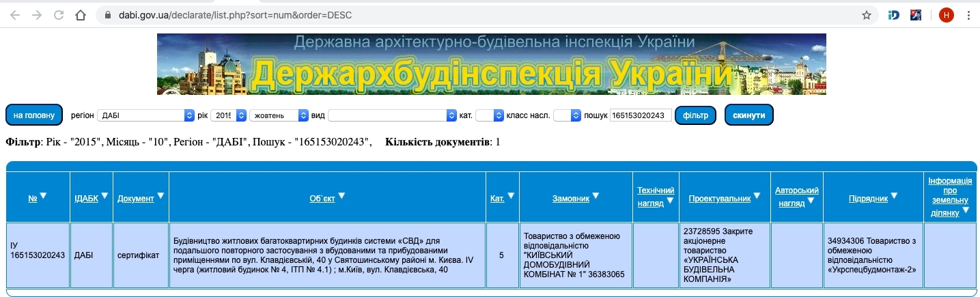The image size is (980, 297).
Task: Click the sort arrow beside land plot info
Action: [x=964, y=212]
